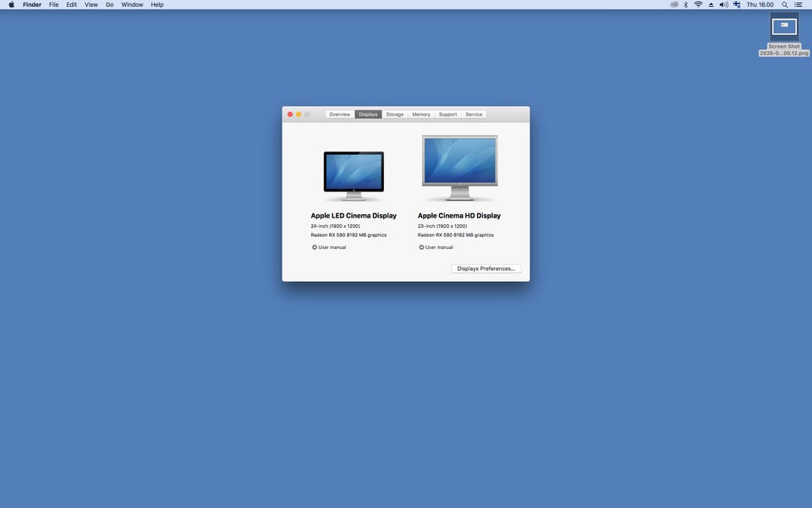Viewport: 812px width, 508px height.
Task: Click the Apple LED Cinema Display image
Action: [x=354, y=176]
